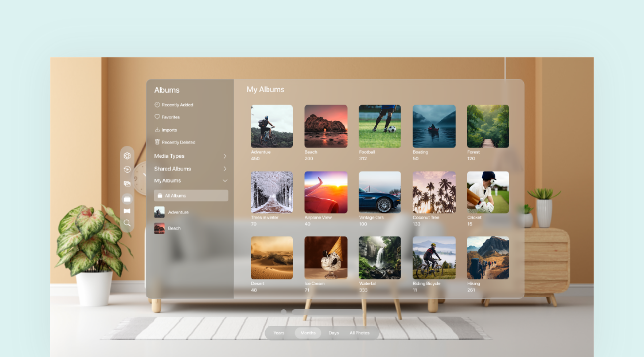Switch to the Days tab
The image size is (644, 357).
(334, 333)
